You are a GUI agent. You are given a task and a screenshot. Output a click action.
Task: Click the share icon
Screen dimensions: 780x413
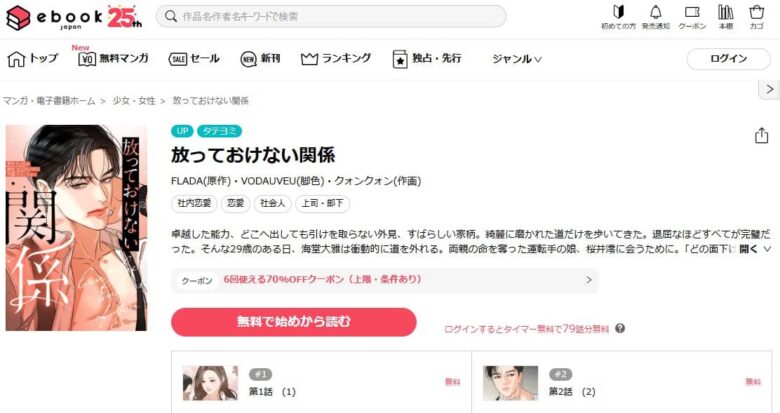coord(762,135)
